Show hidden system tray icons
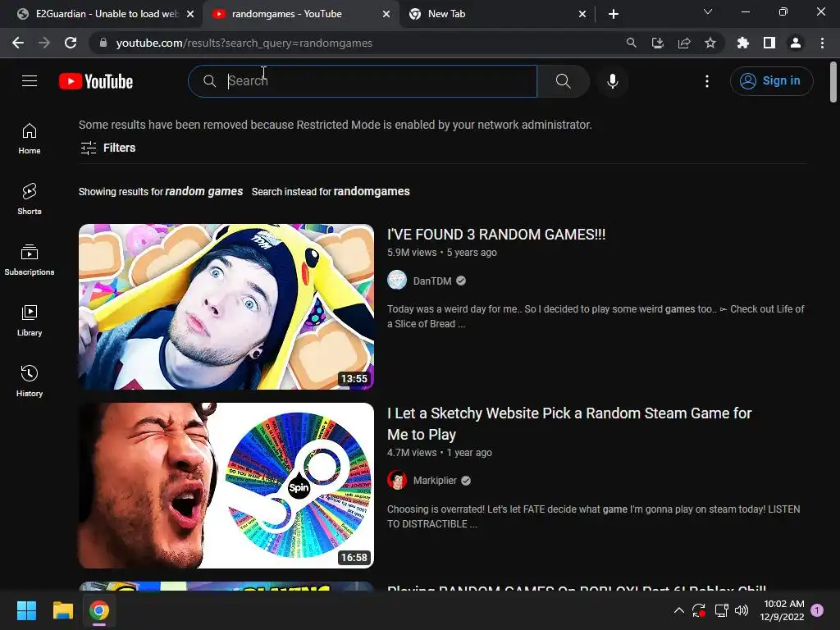The image size is (840, 630). pos(678,610)
